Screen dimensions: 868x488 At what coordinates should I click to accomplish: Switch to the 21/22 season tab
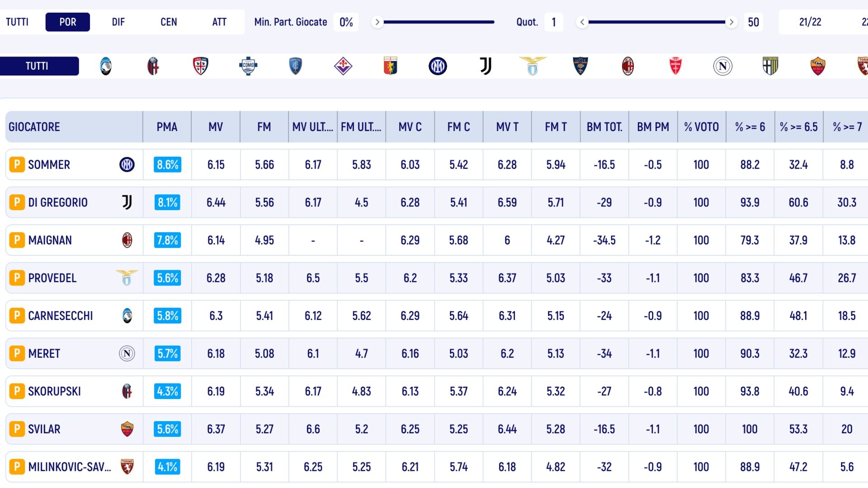coord(810,22)
